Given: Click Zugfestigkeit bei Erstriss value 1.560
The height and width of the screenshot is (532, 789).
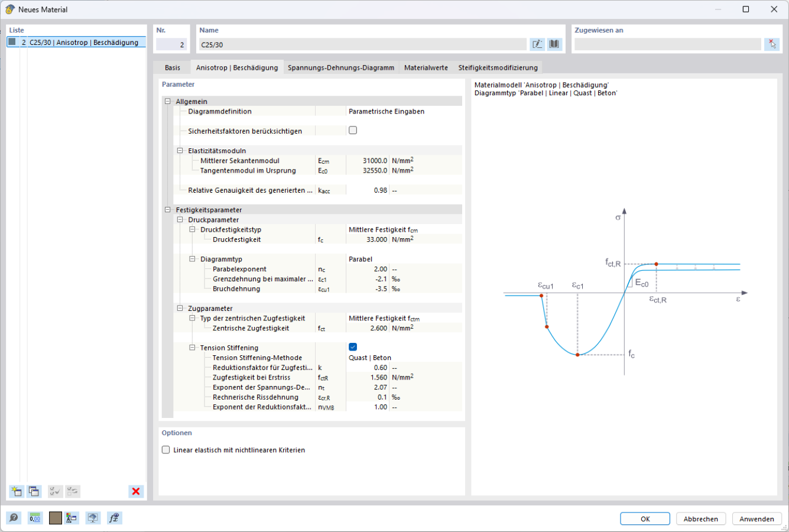Looking at the screenshot, I should [368, 377].
